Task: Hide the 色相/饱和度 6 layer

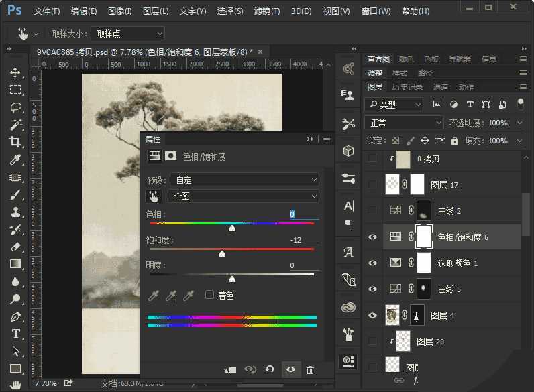Action: [372, 237]
